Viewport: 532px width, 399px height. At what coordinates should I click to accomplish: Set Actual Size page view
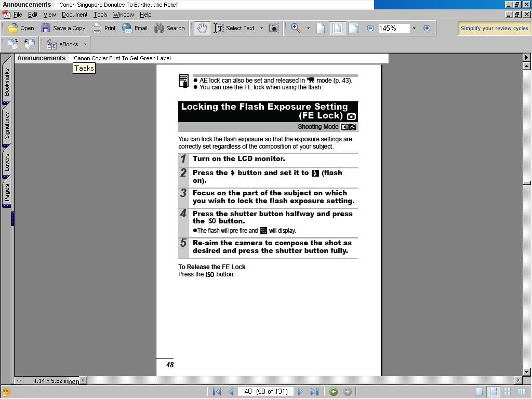pyautogui.click(x=321, y=28)
